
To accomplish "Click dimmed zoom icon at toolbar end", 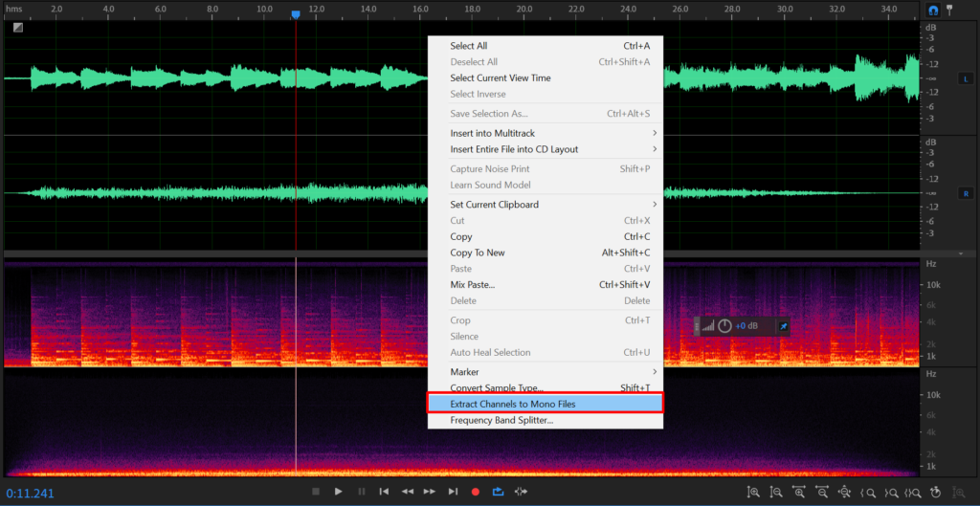I will coord(959,492).
